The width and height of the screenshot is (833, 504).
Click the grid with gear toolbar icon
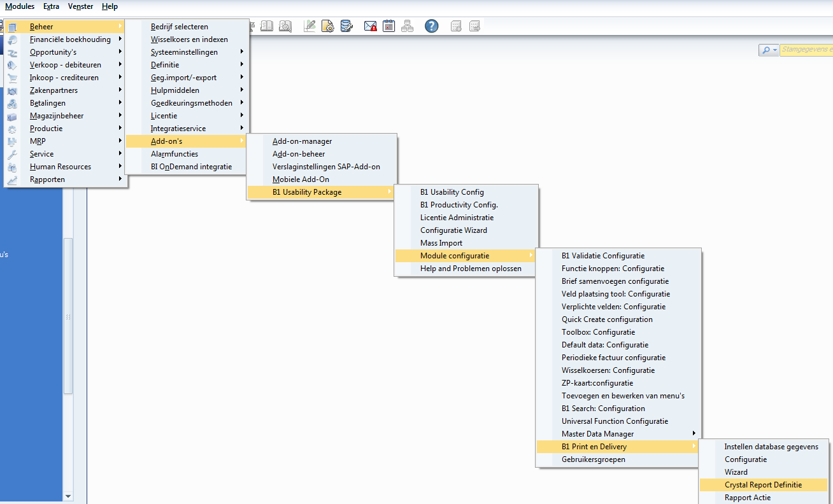(456, 26)
